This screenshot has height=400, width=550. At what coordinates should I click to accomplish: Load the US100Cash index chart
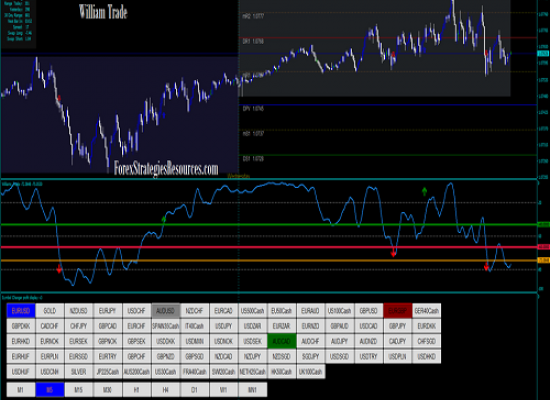pyautogui.click(x=340, y=311)
